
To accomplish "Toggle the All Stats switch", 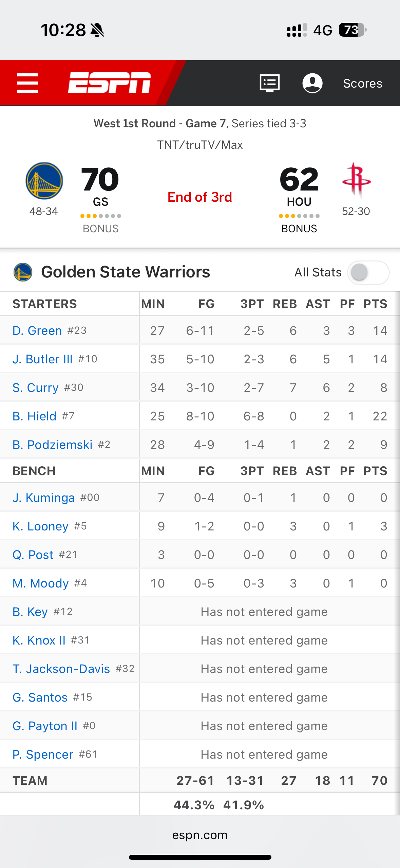I will (x=368, y=272).
